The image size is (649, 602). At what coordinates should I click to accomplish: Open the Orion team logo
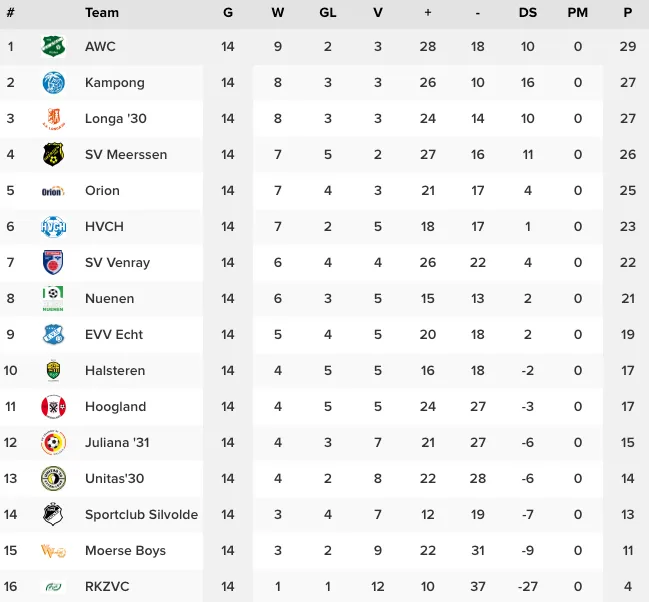click(53, 191)
